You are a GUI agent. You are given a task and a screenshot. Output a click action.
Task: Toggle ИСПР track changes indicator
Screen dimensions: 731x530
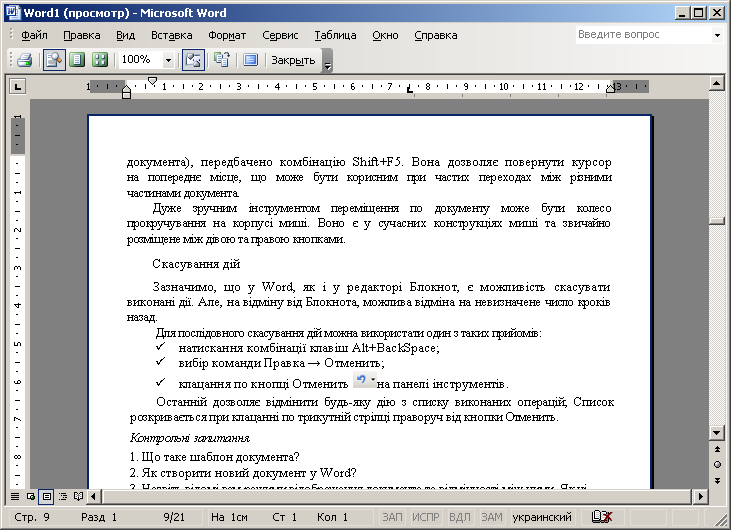[x=426, y=517]
